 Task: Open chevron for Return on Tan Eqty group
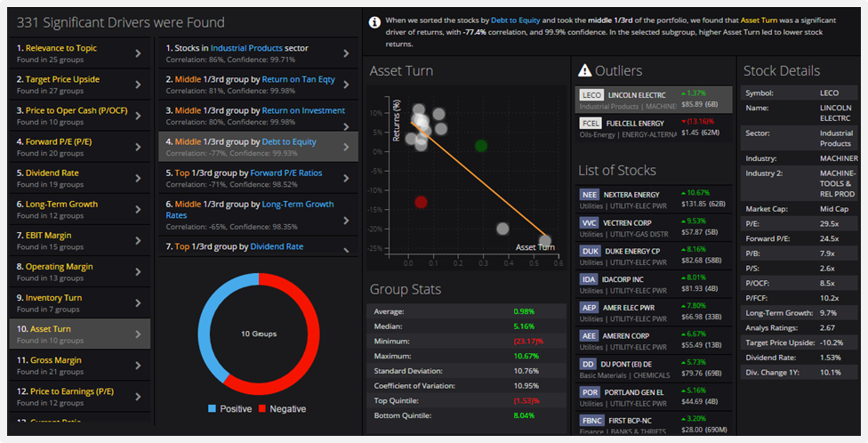346,85
